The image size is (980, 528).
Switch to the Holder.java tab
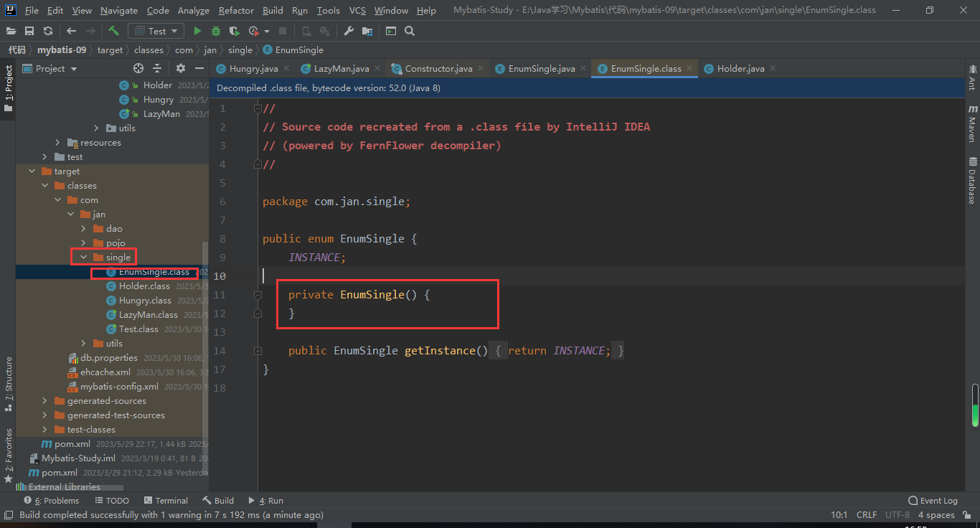[x=740, y=68]
